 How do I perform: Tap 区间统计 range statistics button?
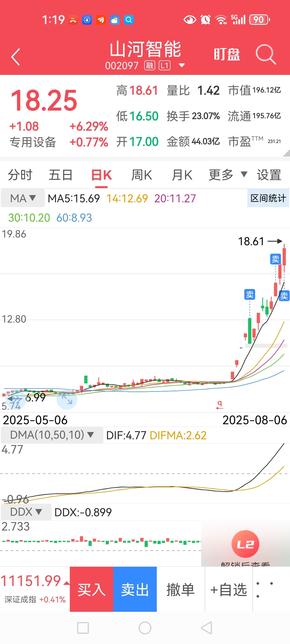click(268, 198)
